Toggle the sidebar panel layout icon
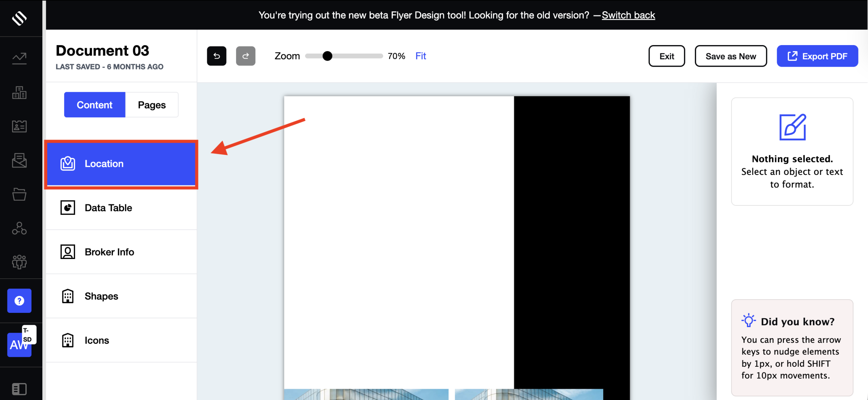Screen dimensions: 868x400 pos(19,389)
